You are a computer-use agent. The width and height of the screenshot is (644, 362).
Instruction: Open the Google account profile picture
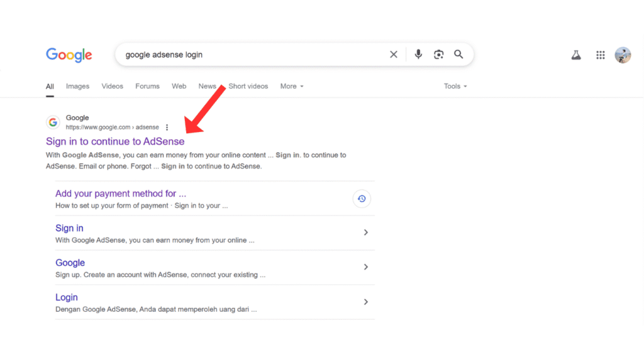click(x=623, y=55)
